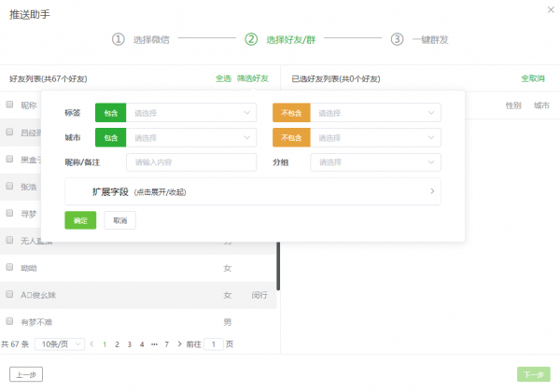This screenshot has width=560, height=392.
Task: Click step 3 circle 一键群发
Action: tap(397, 39)
